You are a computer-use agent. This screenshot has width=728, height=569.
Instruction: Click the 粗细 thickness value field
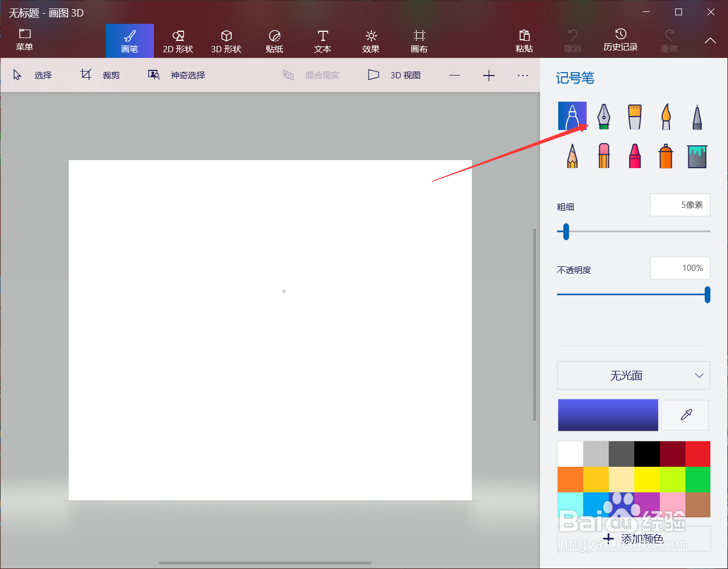680,205
